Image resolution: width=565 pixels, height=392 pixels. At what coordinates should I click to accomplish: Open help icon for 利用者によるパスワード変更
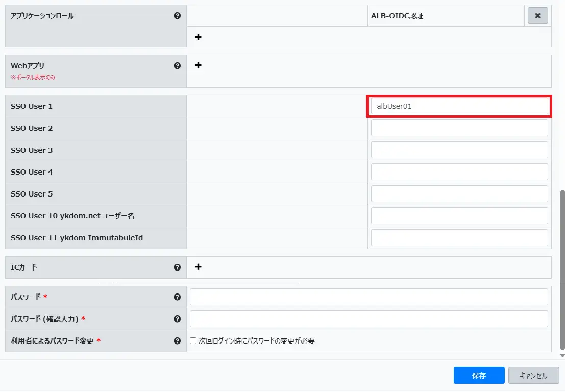(177, 341)
